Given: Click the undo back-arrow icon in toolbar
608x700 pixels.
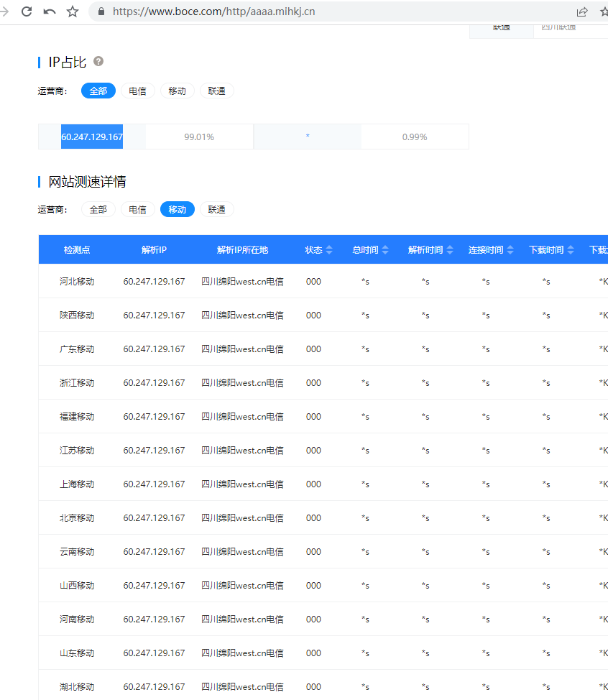Looking at the screenshot, I should [x=50, y=11].
